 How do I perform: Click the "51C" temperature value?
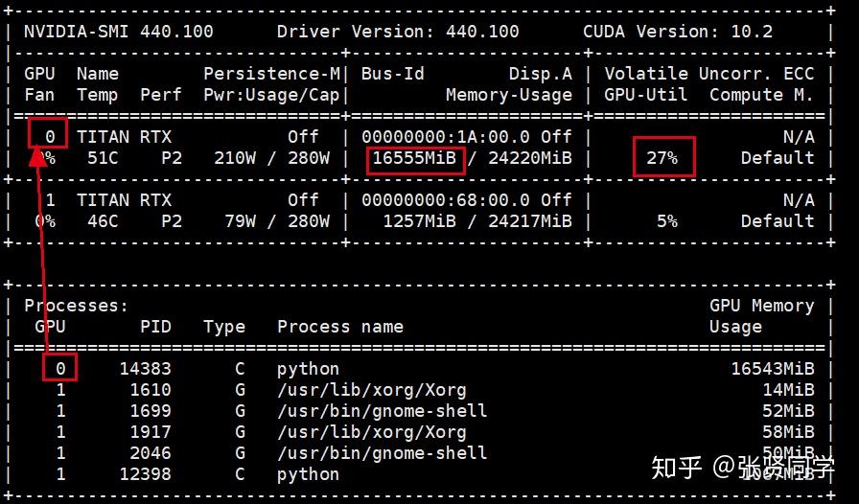tap(103, 158)
